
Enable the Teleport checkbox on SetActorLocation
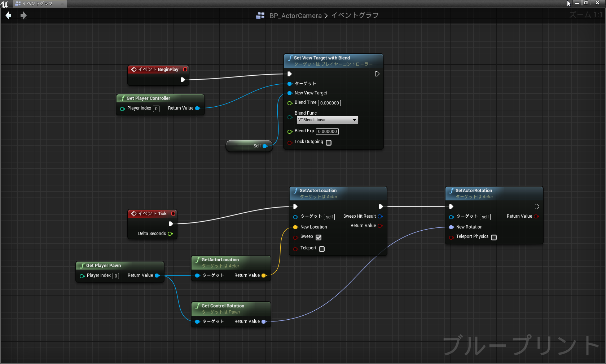[321, 249]
